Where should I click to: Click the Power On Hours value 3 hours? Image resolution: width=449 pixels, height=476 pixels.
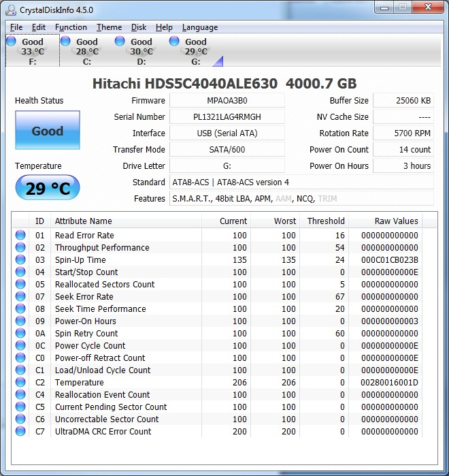[x=403, y=166]
